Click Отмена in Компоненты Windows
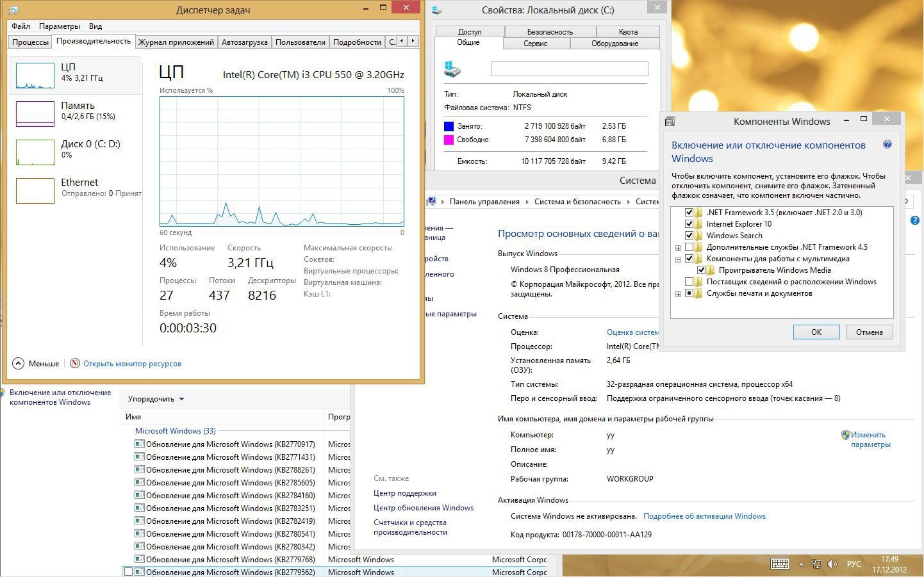Viewport: 924px width, 577px height. click(869, 332)
